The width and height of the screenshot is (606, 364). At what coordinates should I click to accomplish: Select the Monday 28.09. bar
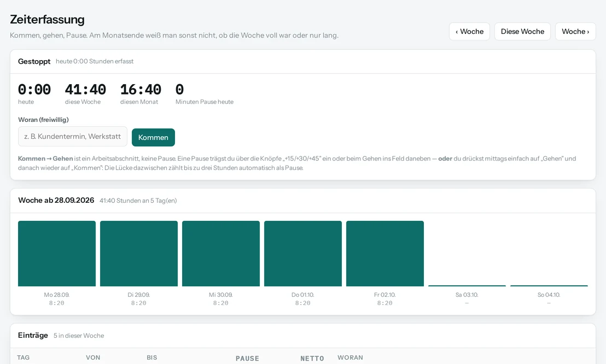[x=57, y=254]
